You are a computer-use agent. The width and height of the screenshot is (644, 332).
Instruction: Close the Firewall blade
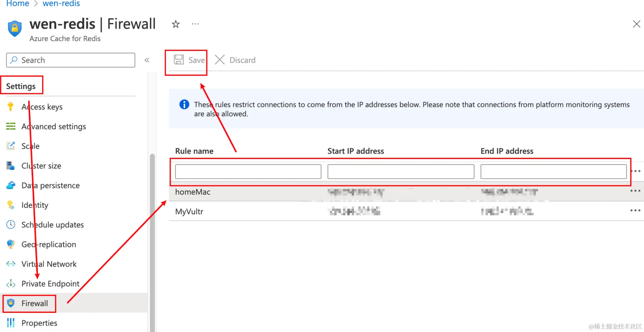[x=636, y=24]
